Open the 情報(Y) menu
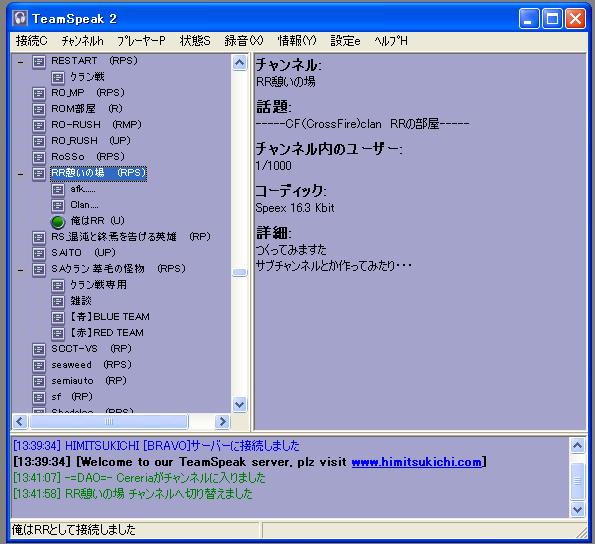The image size is (595, 544). tap(297, 41)
